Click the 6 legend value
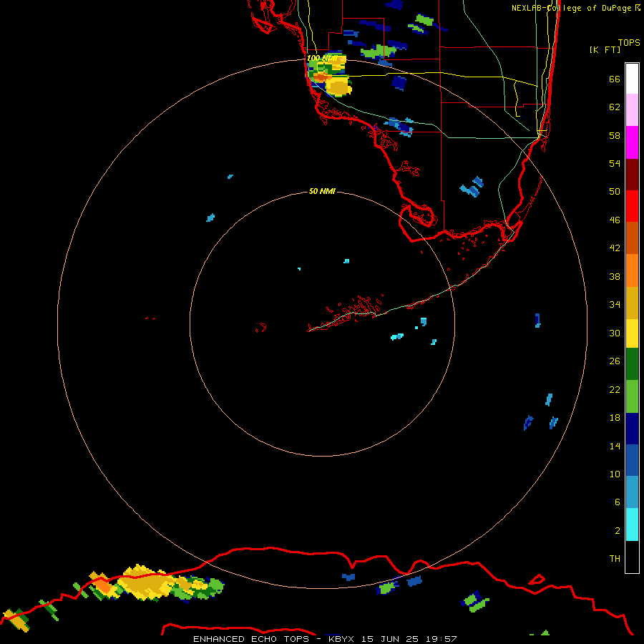This screenshot has width=644, height=644. pos(618,502)
